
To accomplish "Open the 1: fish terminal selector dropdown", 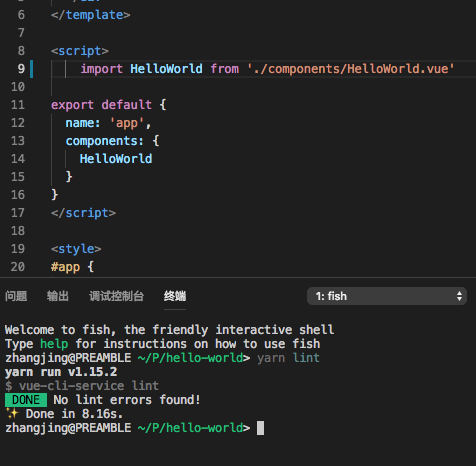I will click(387, 296).
